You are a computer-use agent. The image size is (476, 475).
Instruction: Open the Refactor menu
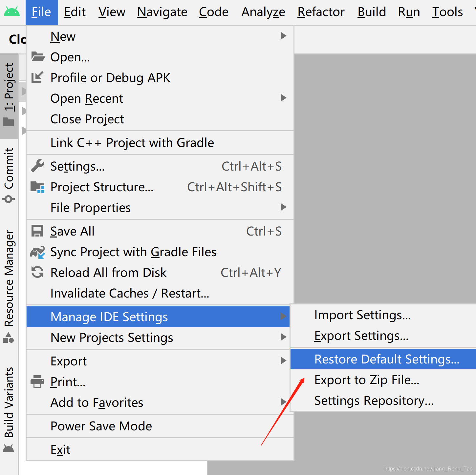[x=321, y=12]
